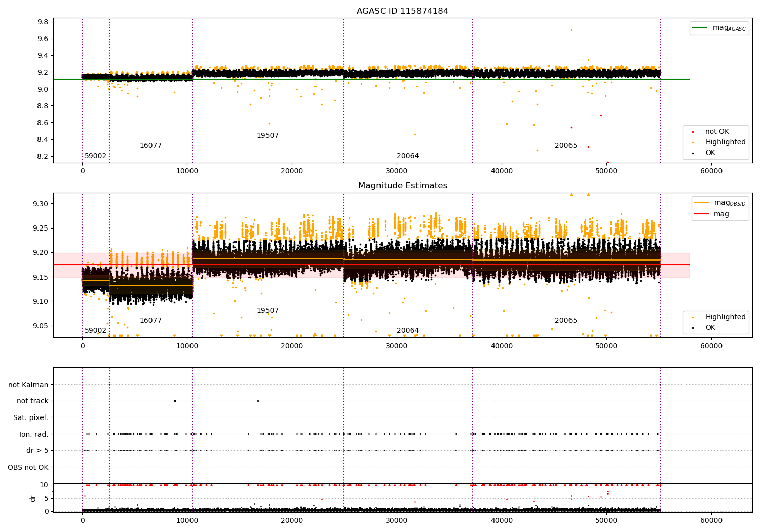
Task: Click the 10000 x-axis tick under middle plot
Action: click(187, 346)
